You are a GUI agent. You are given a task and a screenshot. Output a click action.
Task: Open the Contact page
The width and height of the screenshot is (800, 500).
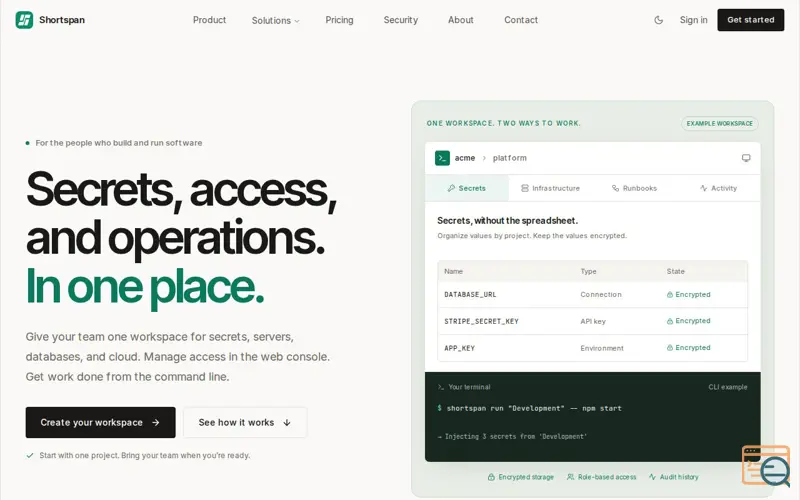[x=521, y=20]
